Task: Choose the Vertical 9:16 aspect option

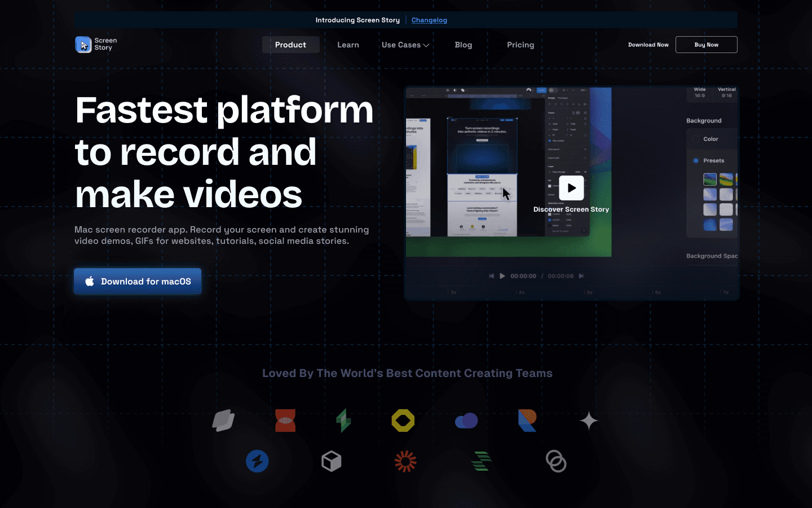Action: coord(727,93)
